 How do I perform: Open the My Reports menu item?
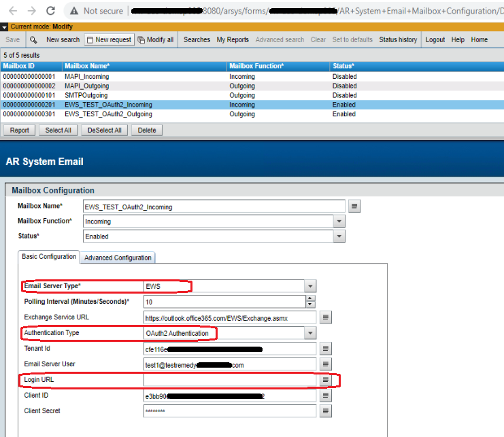(233, 40)
